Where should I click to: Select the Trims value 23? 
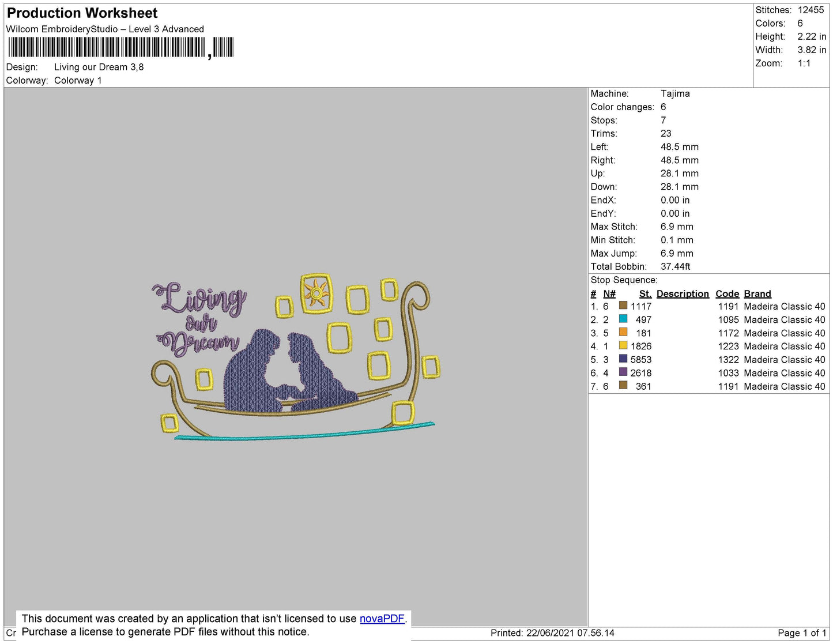point(666,133)
